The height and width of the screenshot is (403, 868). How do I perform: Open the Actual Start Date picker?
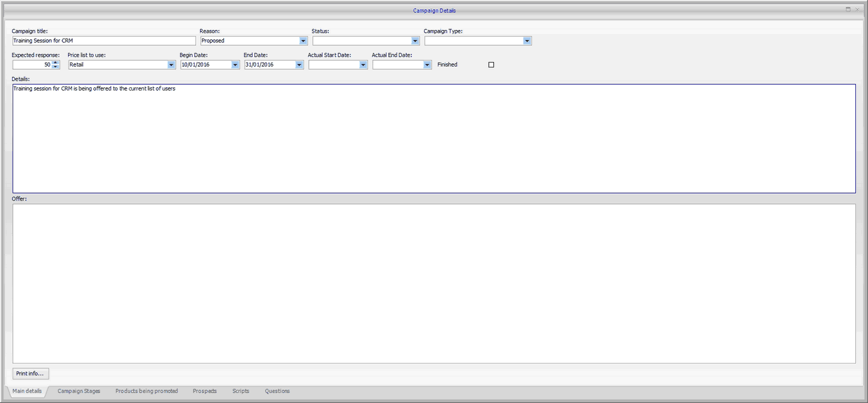pyautogui.click(x=363, y=65)
